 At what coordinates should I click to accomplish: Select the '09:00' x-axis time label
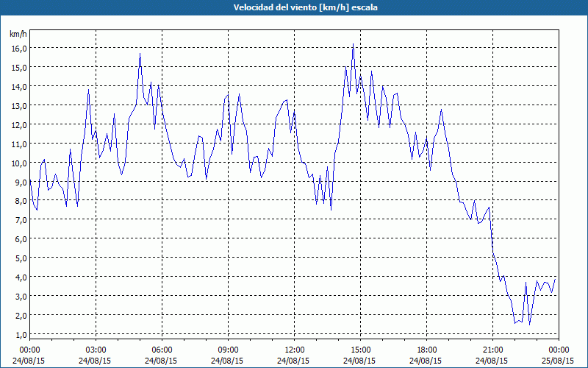click(x=228, y=350)
